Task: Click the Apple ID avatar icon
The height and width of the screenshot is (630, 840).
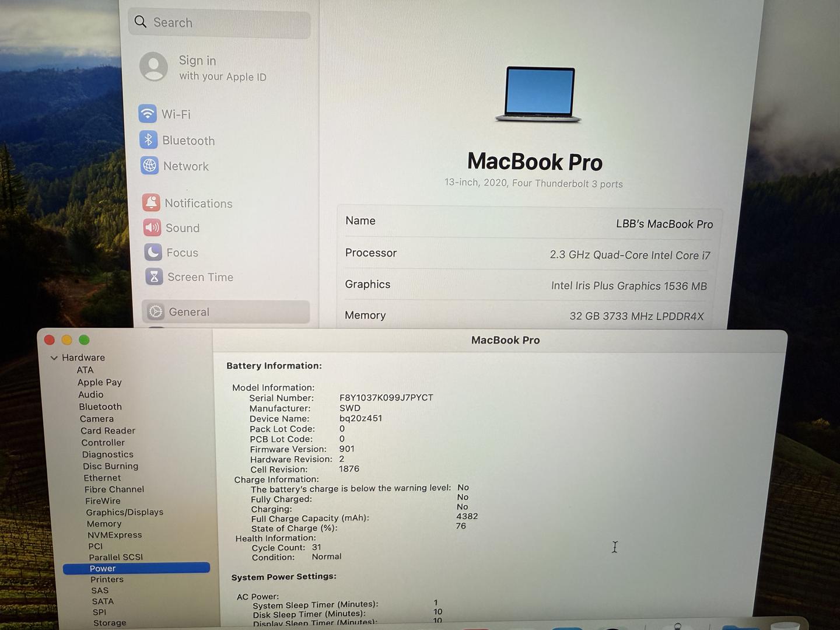Action: pyautogui.click(x=154, y=66)
